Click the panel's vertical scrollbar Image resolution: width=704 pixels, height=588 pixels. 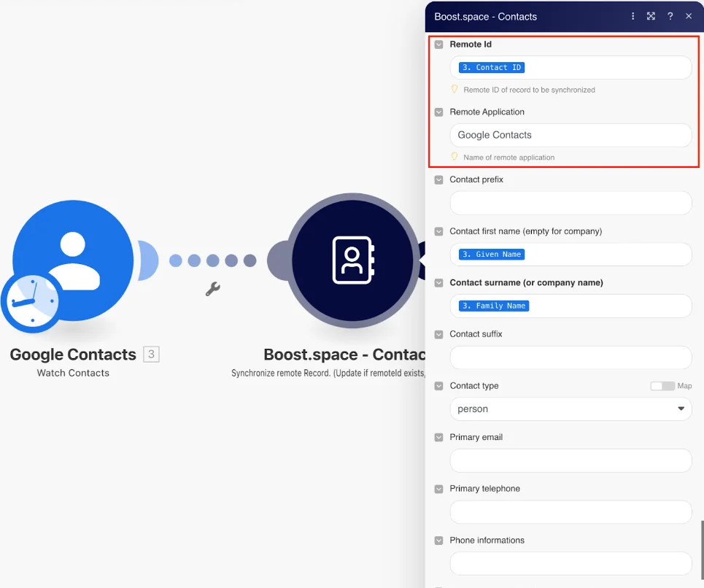pos(703,550)
